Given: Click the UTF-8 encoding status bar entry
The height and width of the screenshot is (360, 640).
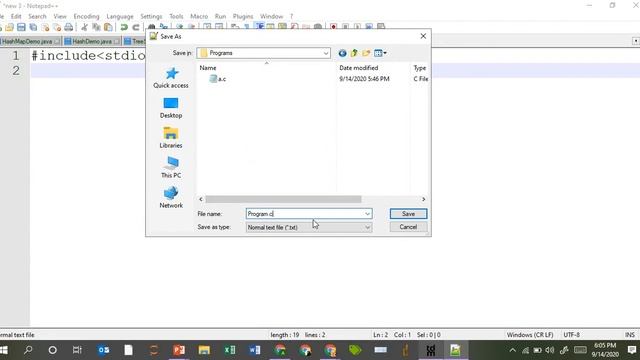Looking at the screenshot, I should click(571, 335).
